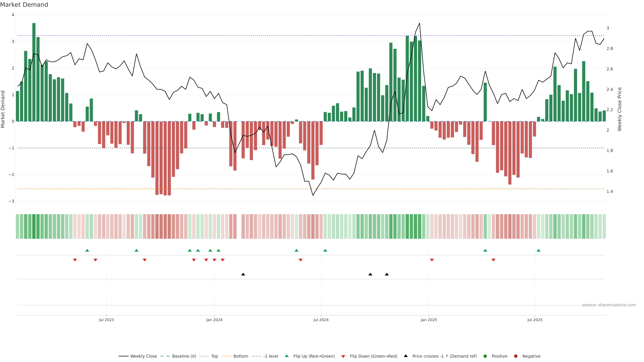This screenshot has width=644, height=362.
Task: Click the last green flip-up marker after July 2025
Action: click(539, 250)
